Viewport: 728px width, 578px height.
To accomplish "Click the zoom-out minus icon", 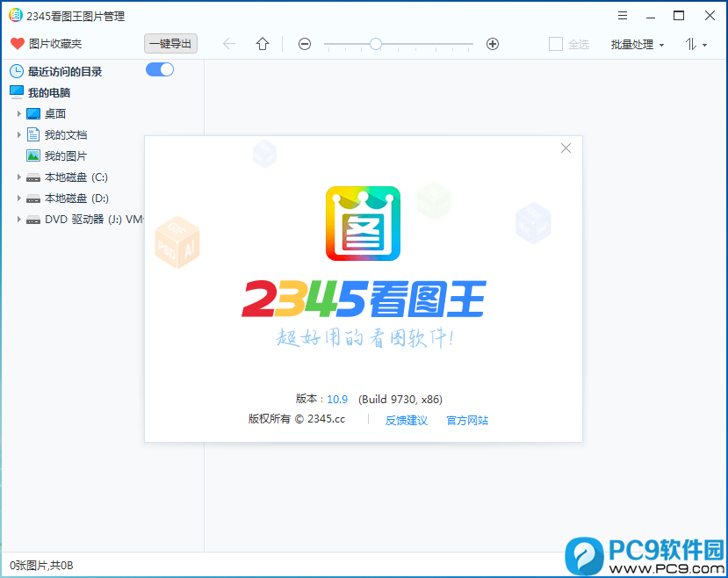I will (x=304, y=43).
